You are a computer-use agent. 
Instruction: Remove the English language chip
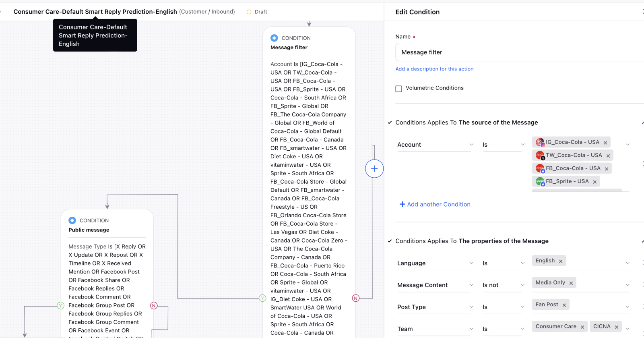coord(561,261)
